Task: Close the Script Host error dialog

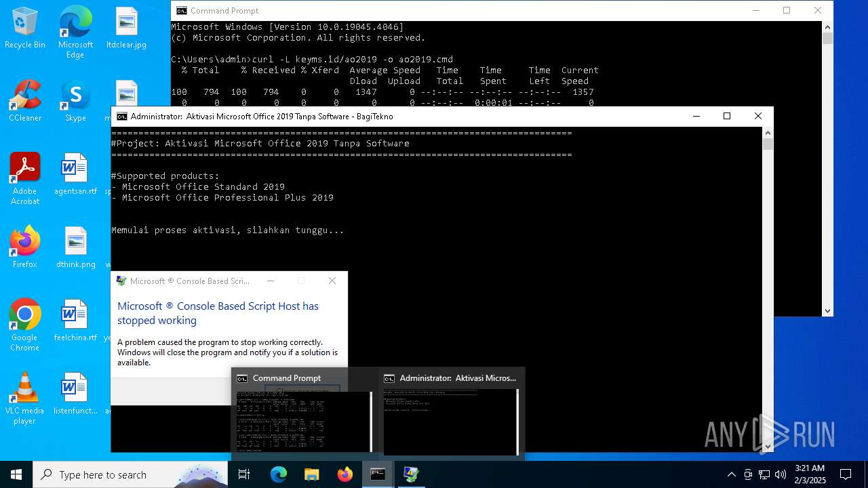Action: pos(332,281)
